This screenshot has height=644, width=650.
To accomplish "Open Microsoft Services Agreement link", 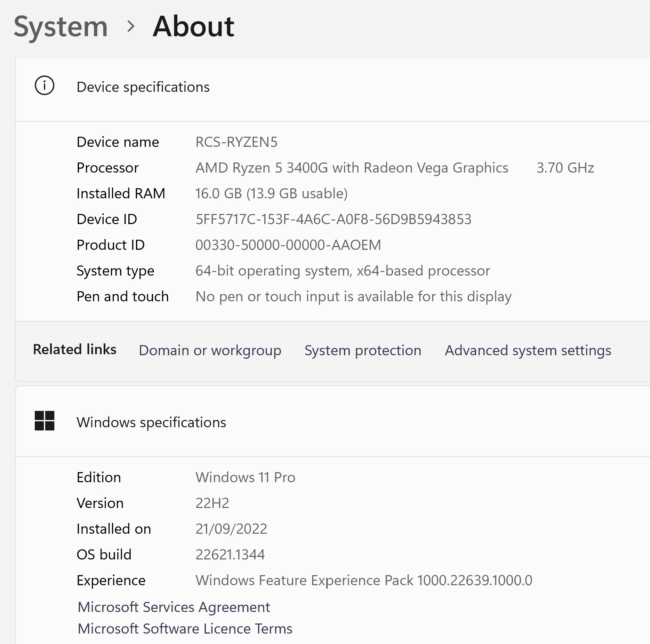I will click(174, 607).
